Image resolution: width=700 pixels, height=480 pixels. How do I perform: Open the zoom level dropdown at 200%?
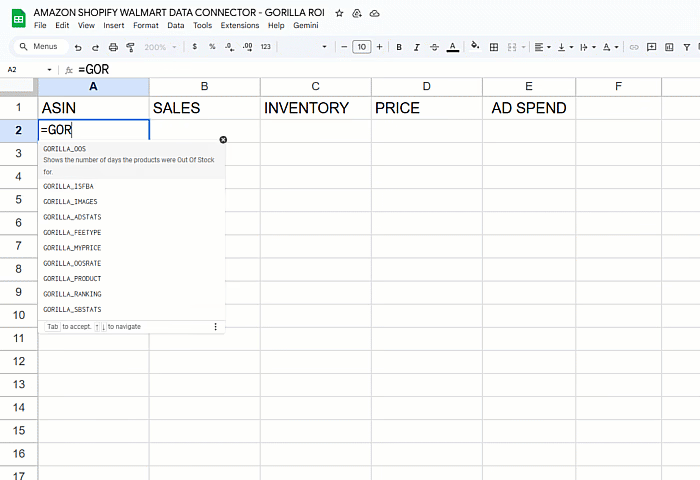click(x=160, y=47)
